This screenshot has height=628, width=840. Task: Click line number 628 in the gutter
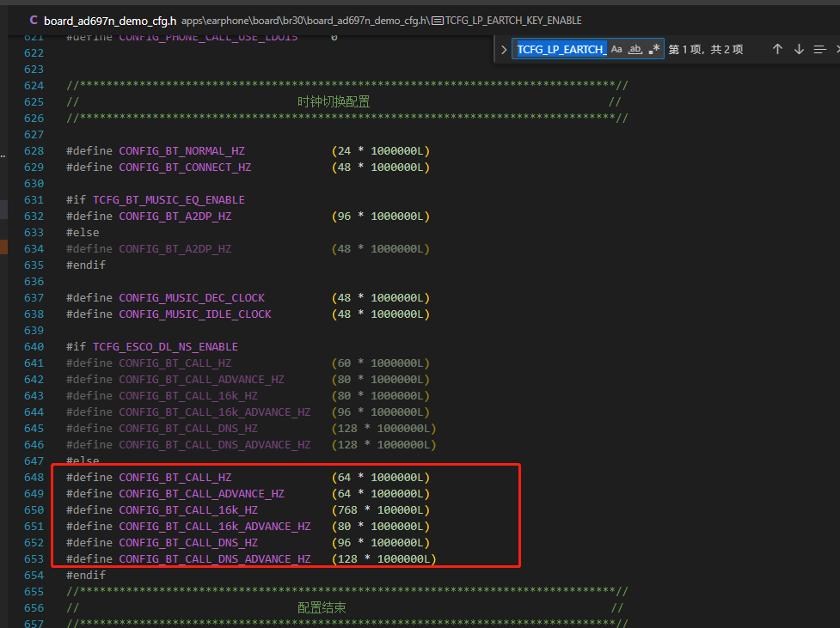(x=34, y=151)
